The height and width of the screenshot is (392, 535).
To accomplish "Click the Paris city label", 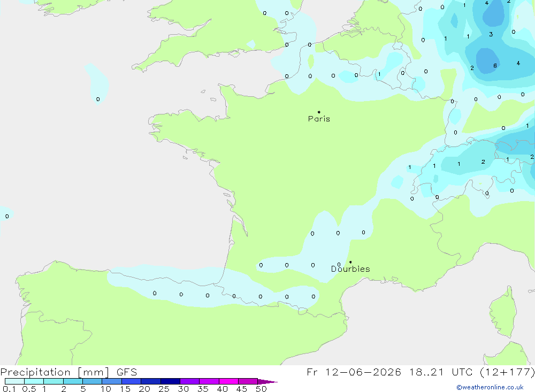I will tap(319, 119).
